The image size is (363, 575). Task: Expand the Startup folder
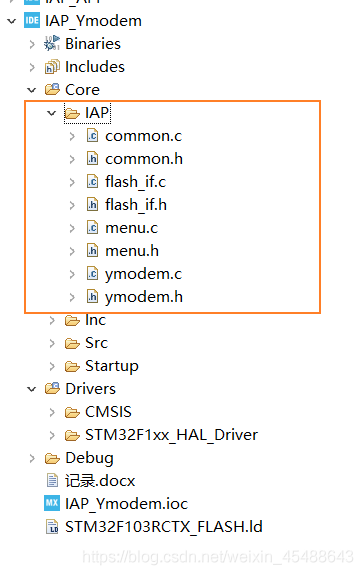pos(52,366)
